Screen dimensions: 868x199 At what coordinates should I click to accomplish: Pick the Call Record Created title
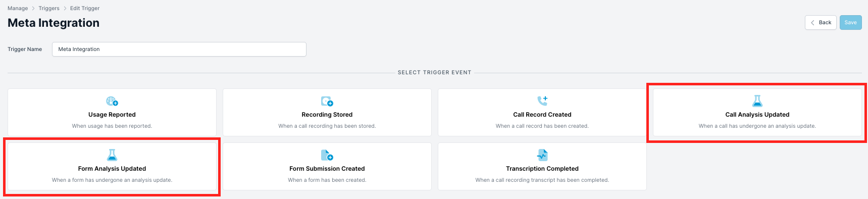[x=542, y=115]
